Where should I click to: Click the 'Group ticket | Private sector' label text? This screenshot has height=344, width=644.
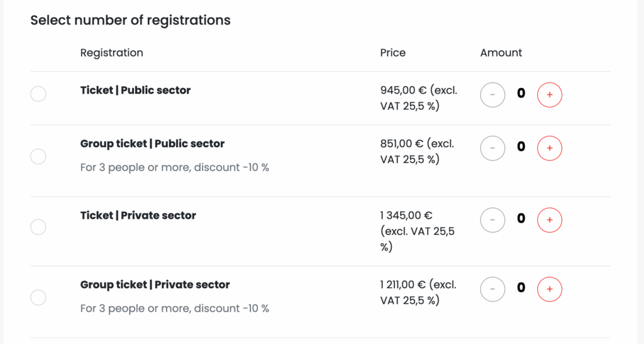click(155, 285)
